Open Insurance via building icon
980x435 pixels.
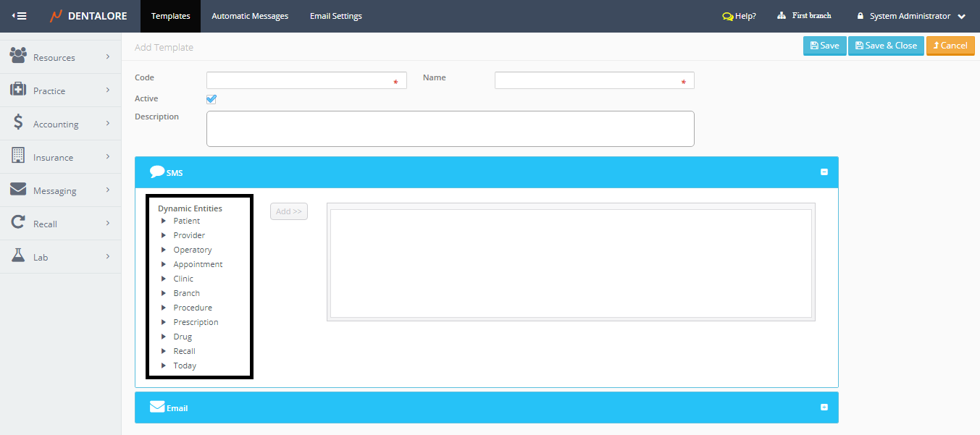point(18,156)
